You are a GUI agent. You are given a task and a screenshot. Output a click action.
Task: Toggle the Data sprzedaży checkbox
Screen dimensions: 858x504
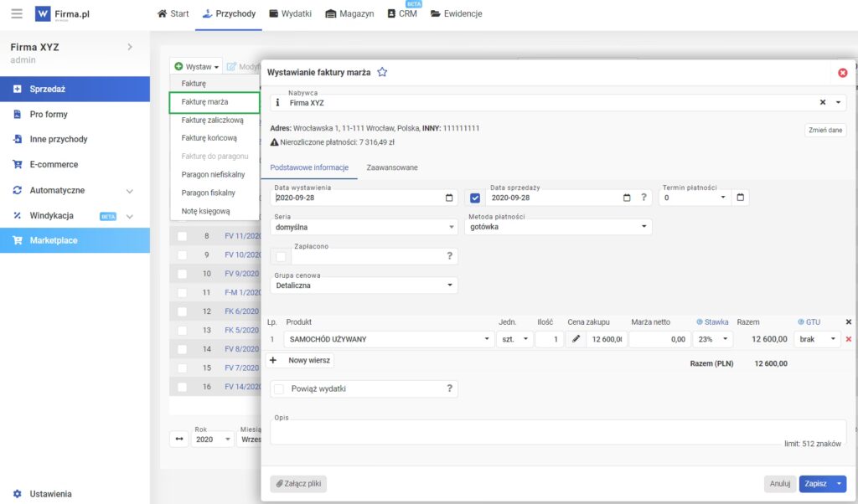click(475, 198)
